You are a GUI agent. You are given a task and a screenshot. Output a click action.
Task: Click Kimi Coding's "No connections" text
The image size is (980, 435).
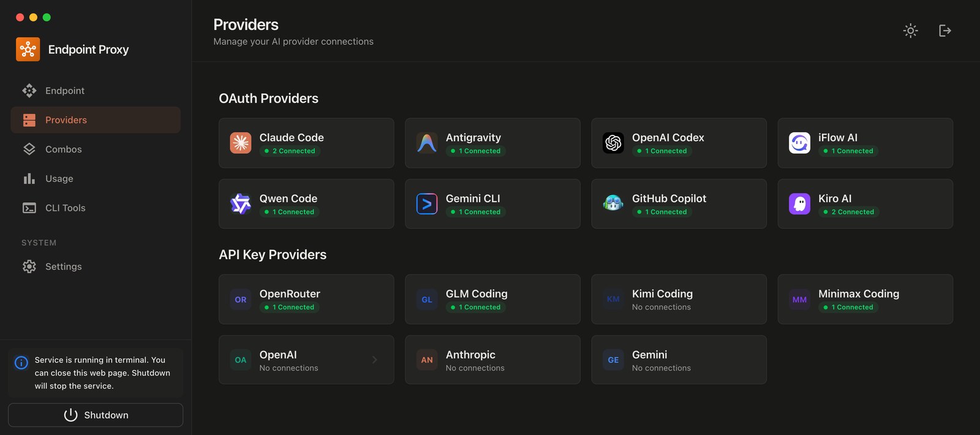pos(661,308)
